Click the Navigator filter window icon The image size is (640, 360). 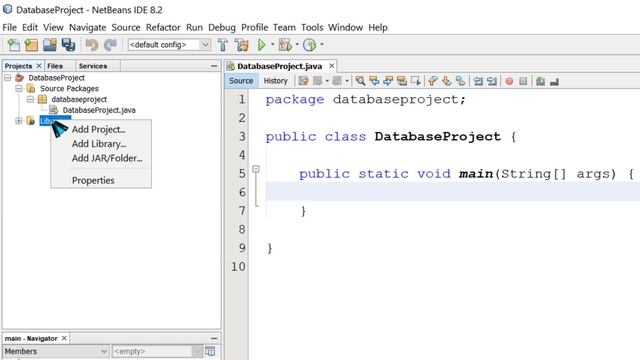(x=210, y=351)
